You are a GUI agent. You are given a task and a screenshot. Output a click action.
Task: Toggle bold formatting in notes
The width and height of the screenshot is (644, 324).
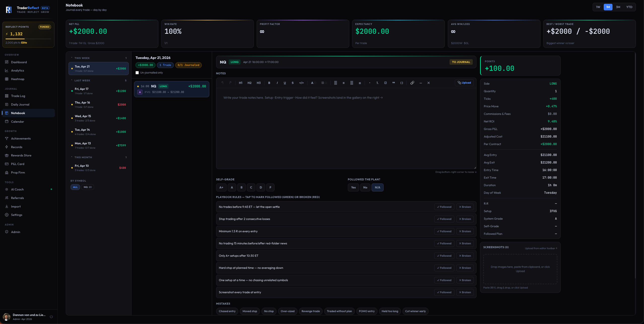pos(269,83)
